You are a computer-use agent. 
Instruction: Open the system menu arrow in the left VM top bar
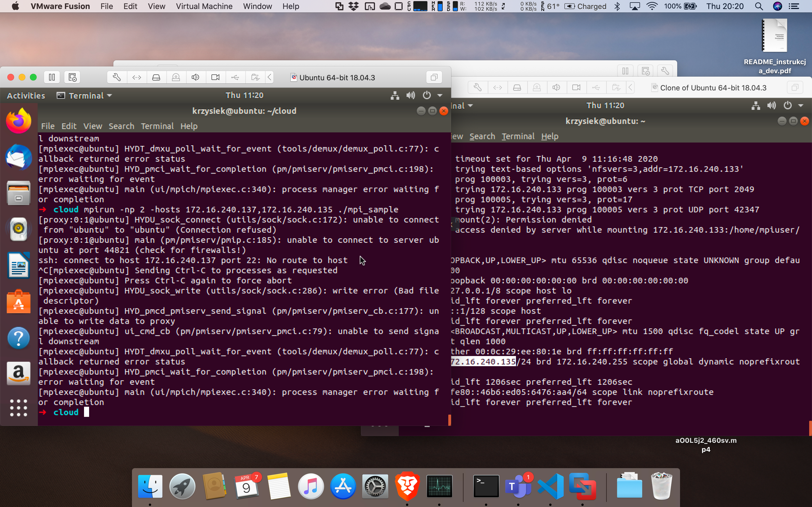(x=440, y=95)
